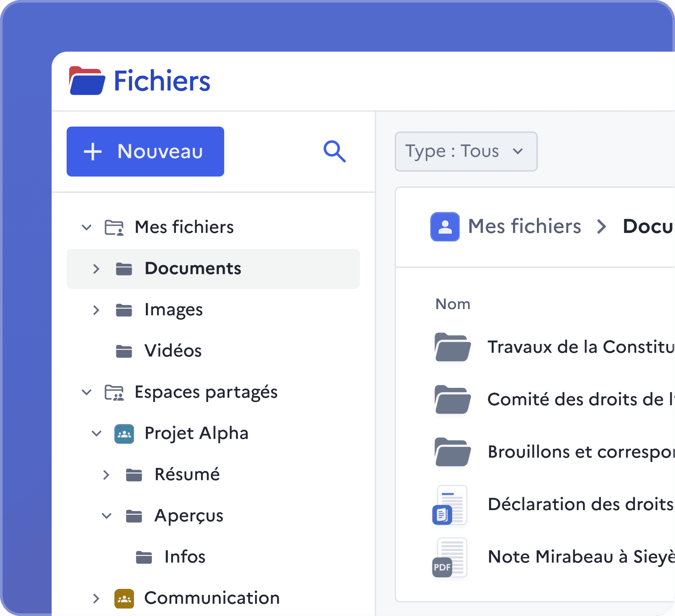
Task: Click the user avatar icon in breadcrumb
Action: 445,226
